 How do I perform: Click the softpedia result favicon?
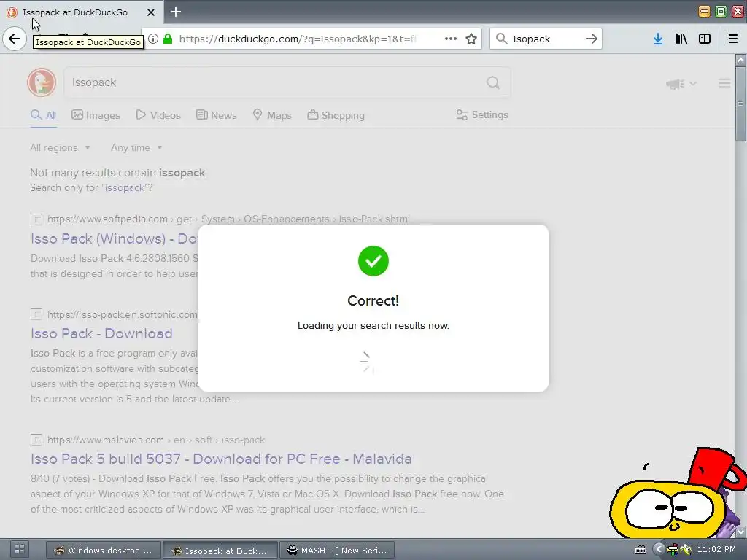36,219
